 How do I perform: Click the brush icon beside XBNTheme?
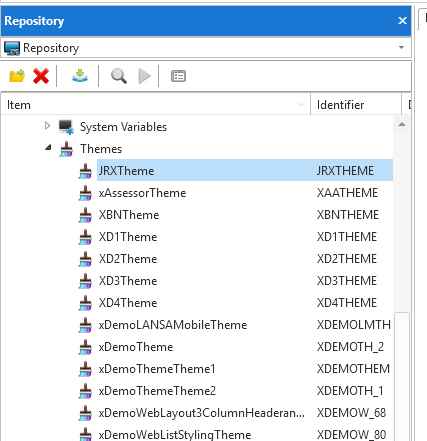85,215
